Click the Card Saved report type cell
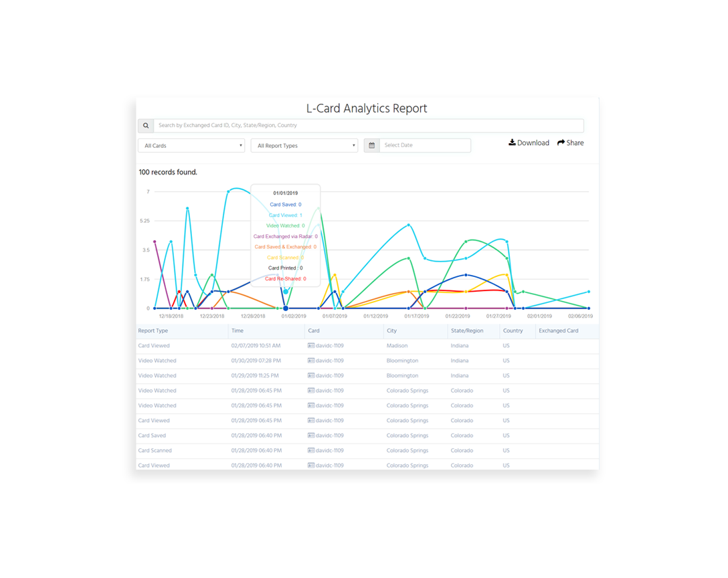Viewport: 728px width, 578px height. 152,436
